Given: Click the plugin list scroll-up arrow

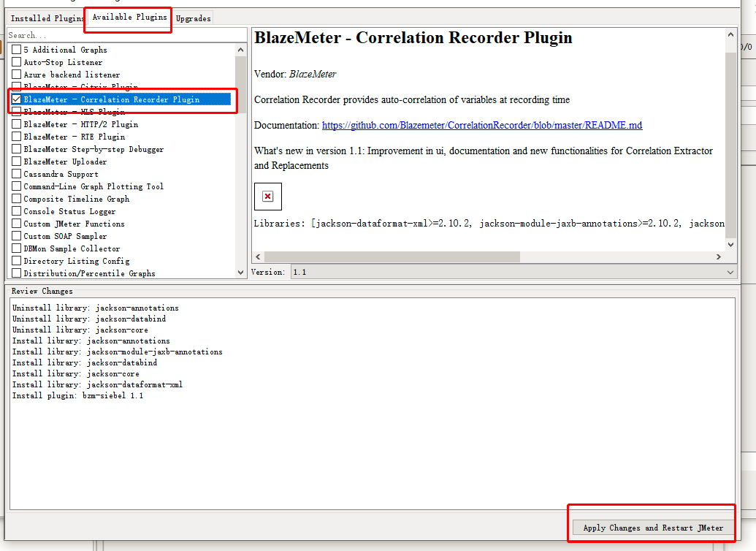Looking at the screenshot, I should (240, 50).
